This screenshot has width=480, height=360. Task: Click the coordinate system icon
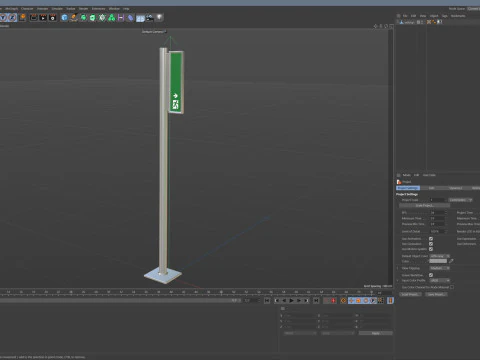[23, 17]
